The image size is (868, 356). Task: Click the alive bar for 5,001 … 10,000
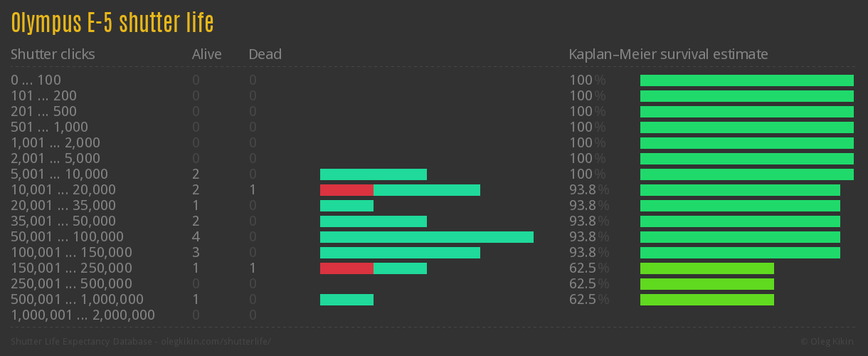[374, 174]
